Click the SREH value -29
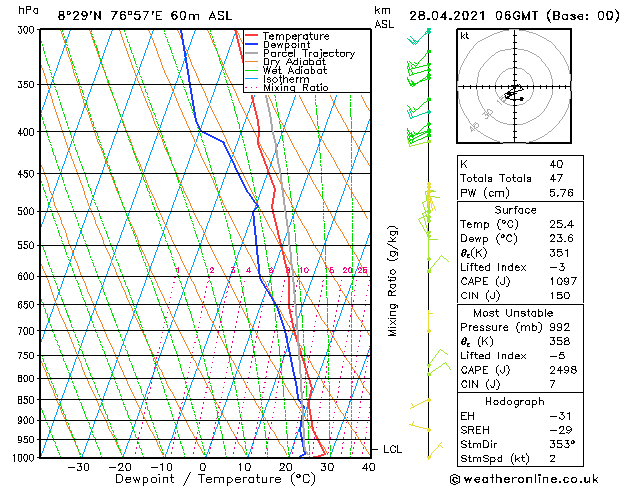 [x=561, y=430]
